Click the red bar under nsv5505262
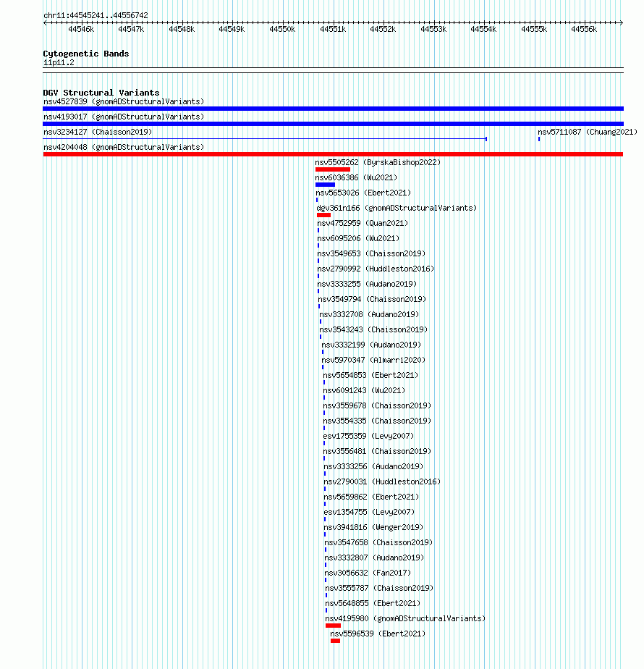The width and height of the screenshot is (644, 669). 333,169
